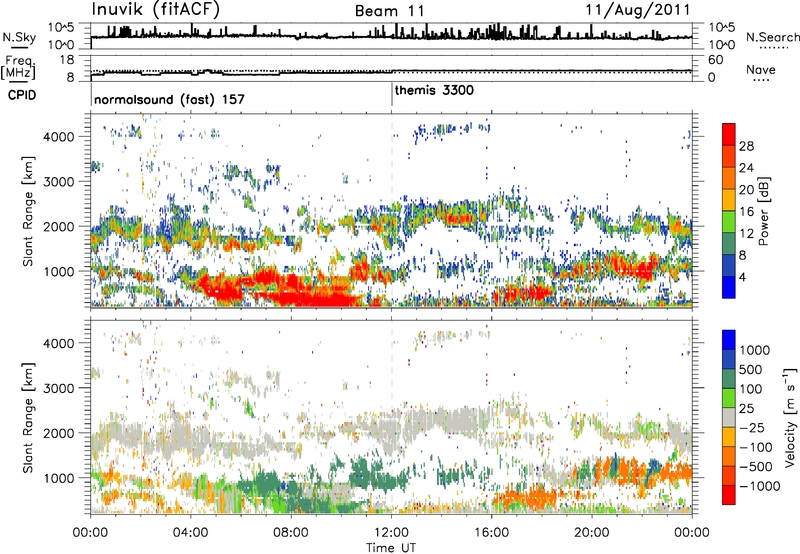This screenshot has width=800, height=554.
Task: Pick the gray Velocity segment between 25 and -25
Action: coord(729,417)
